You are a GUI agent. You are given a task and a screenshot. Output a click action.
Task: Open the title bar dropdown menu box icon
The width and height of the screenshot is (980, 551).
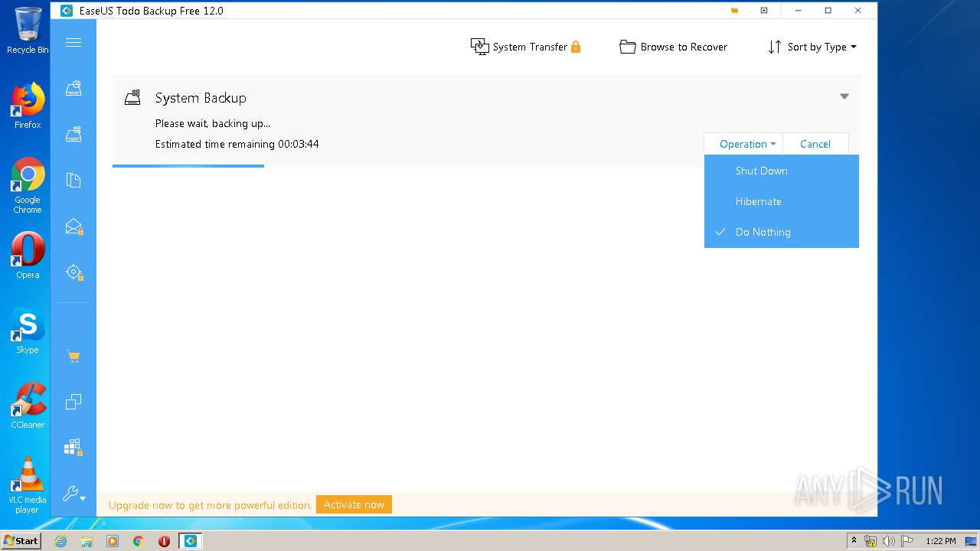764,11
